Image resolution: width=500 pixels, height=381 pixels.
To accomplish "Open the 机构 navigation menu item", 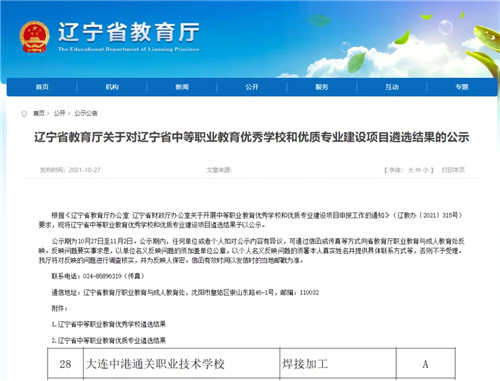I will coord(112,87).
